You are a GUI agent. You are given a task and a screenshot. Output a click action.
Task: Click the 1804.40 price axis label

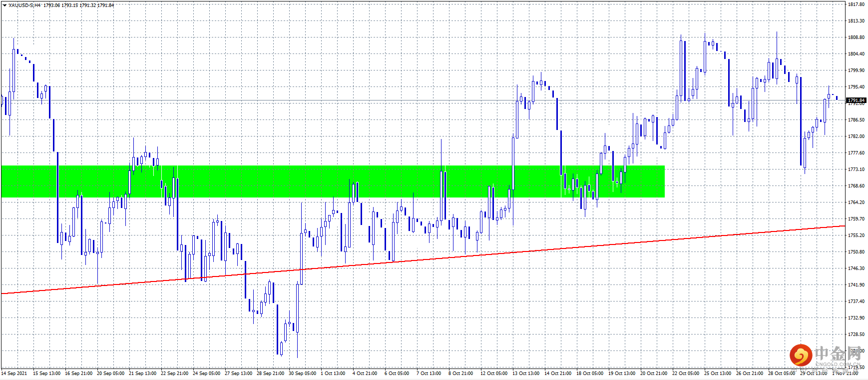point(856,54)
